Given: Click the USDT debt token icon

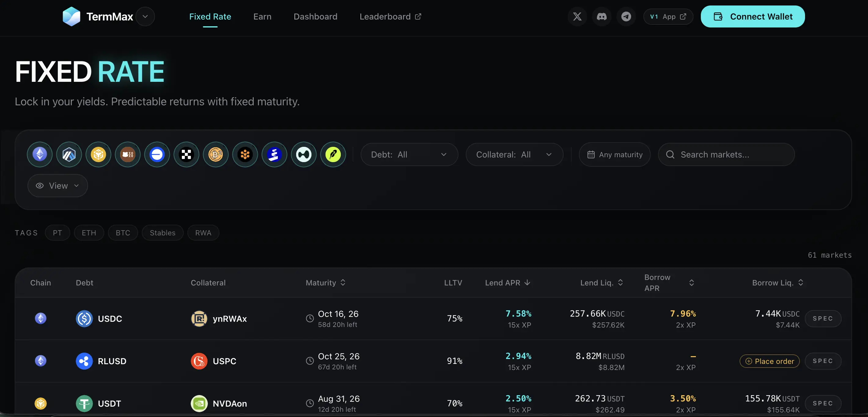Looking at the screenshot, I should pyautogui.click(x=84, y=403).
